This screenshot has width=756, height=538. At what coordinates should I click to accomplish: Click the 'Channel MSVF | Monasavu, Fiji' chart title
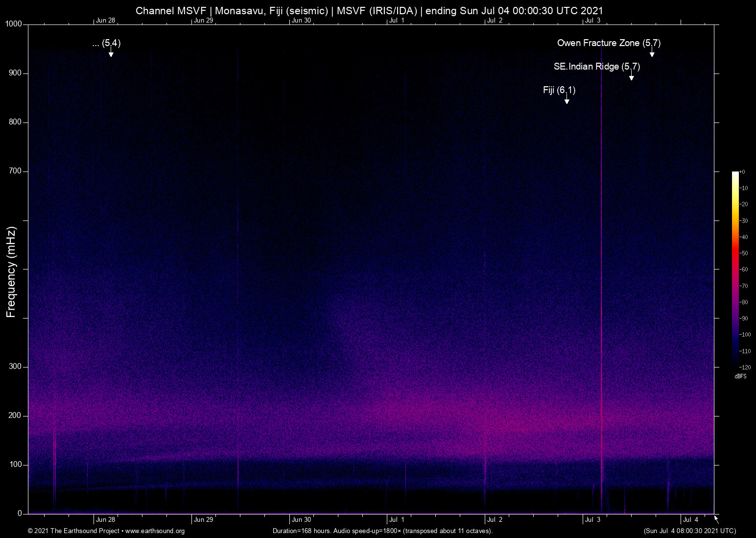(369, 11)
